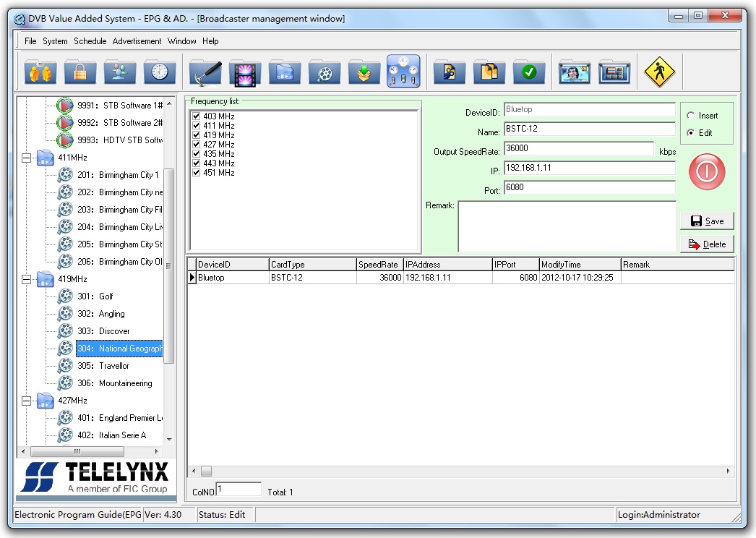Viewport: 756px width, 538px height.
Task: Open the System menu
Action: (55, 41)
